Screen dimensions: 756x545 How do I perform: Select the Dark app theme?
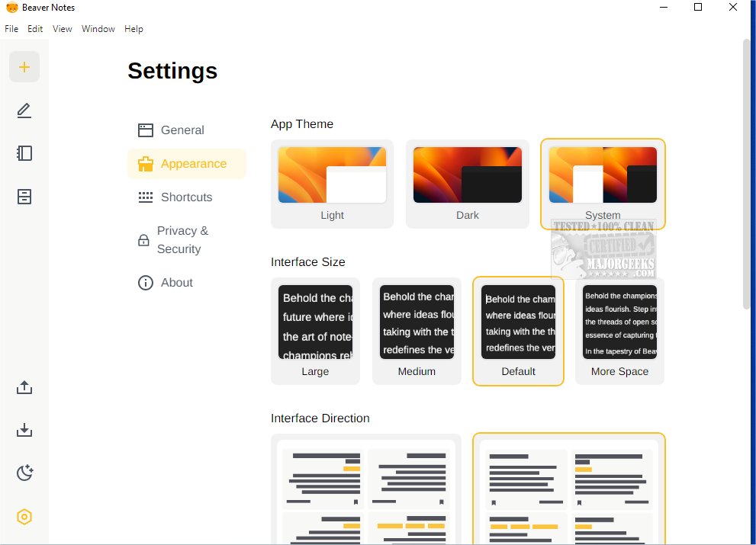[x=467, y=183]
